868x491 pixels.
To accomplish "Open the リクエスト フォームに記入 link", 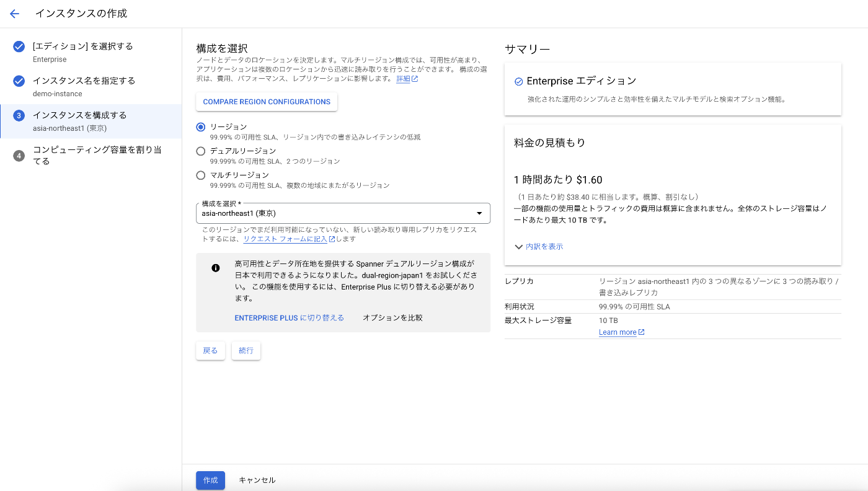I will [285, 239].
